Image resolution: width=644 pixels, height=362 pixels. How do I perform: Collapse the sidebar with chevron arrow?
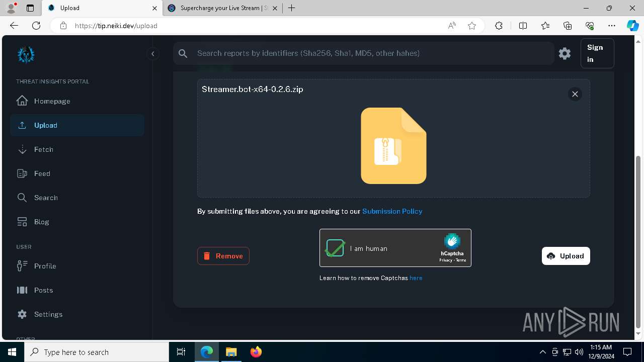point(153,54)
